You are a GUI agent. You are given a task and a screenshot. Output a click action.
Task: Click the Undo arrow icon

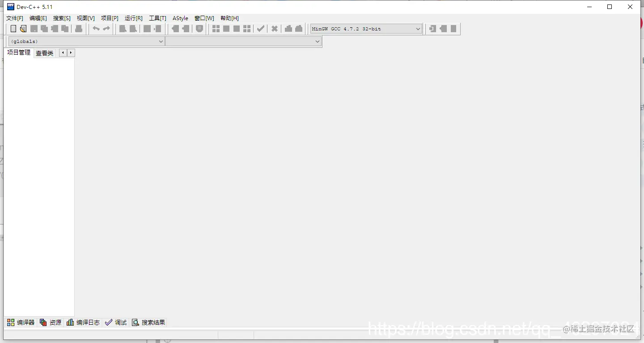click(x=96, y=29)
